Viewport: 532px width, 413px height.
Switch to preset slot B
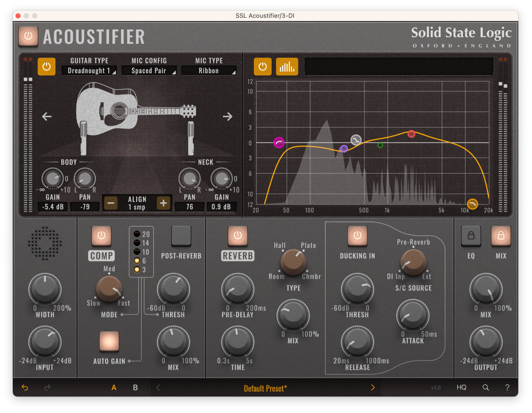click(135, 388)
